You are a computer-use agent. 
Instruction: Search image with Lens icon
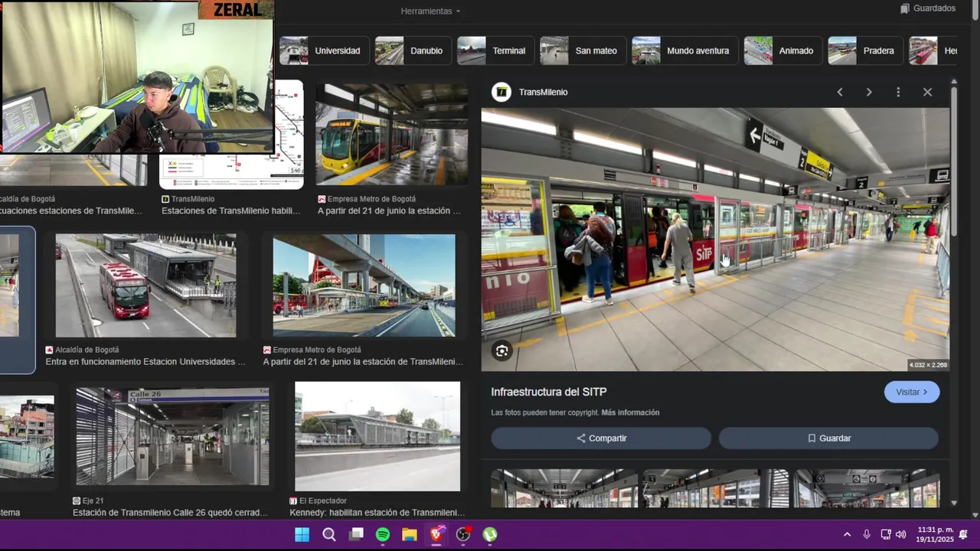501,351
